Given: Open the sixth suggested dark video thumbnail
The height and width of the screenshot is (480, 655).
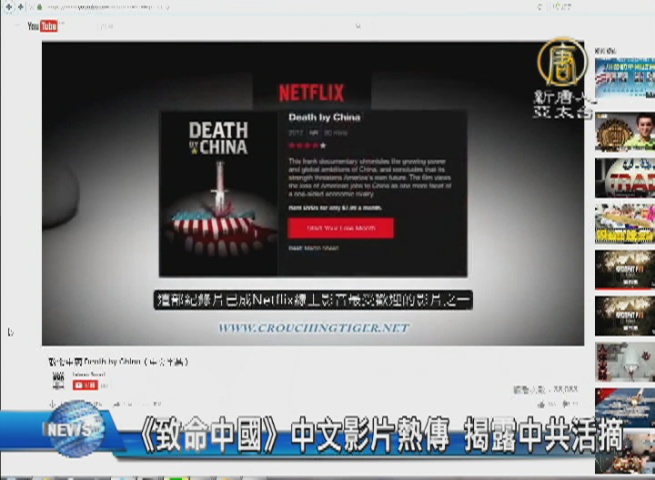Looking at the screenshot, I should [x=624, y=314].
